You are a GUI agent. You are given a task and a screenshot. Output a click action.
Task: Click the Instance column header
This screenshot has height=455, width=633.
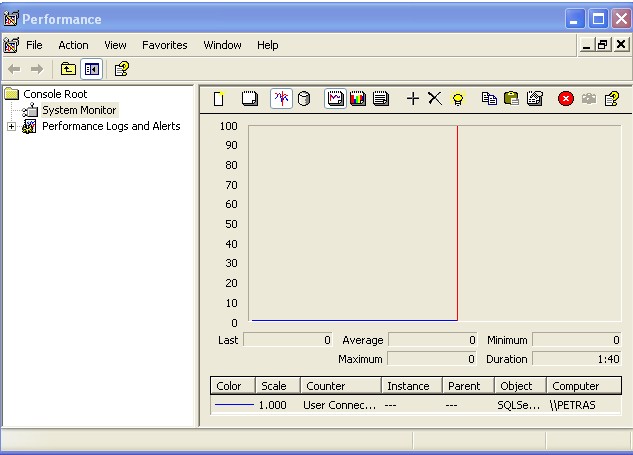coord(412,386)
